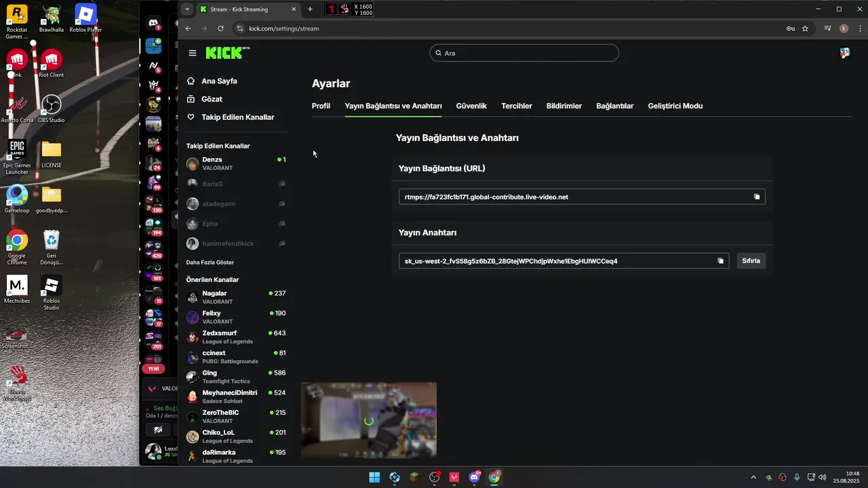Switch to the Güvenlik tab
Viewport: 868px width, 488px height.
pyautogui.click(x=471, y=106)
